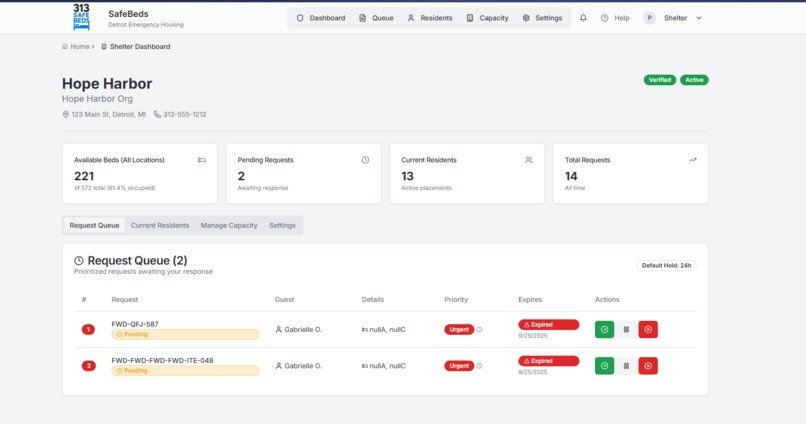Switch to Current Residents tab
This screenshot has width=806, height=424.
tap(160, 225)
